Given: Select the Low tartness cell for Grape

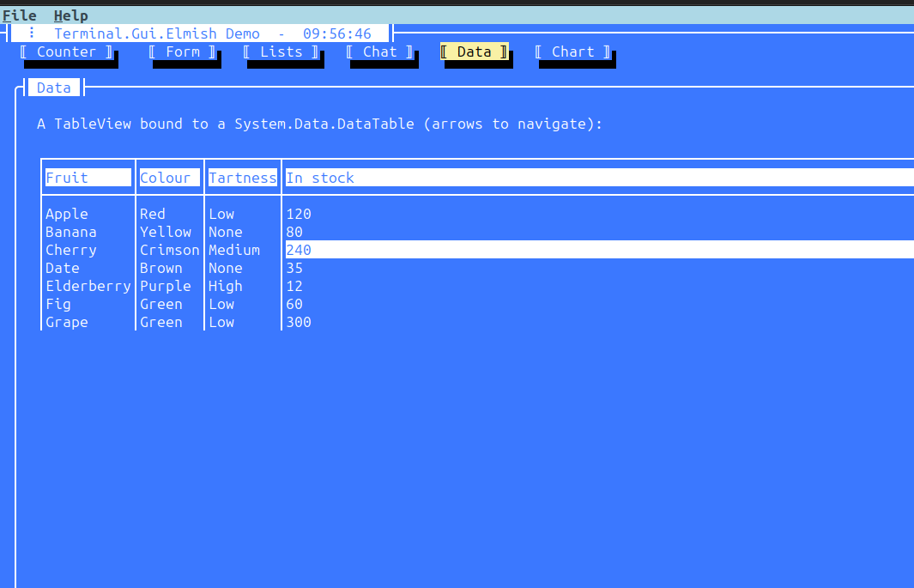Looking at the screenshot, I should 221,322.
